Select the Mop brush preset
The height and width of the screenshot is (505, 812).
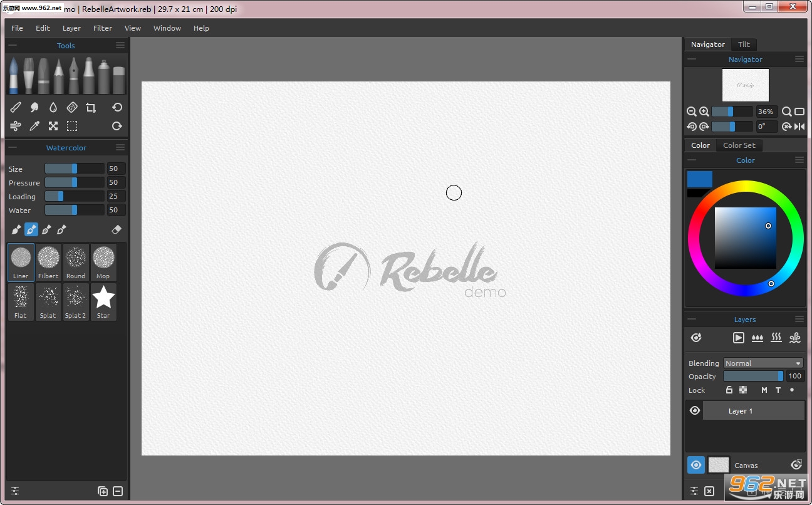[x=103, y=263]
